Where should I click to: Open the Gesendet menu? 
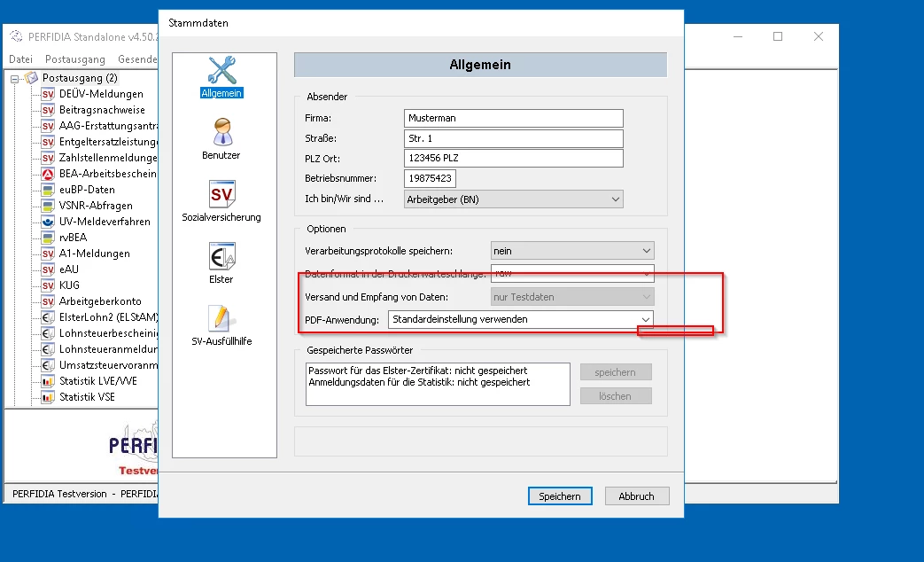click(137, 59)
